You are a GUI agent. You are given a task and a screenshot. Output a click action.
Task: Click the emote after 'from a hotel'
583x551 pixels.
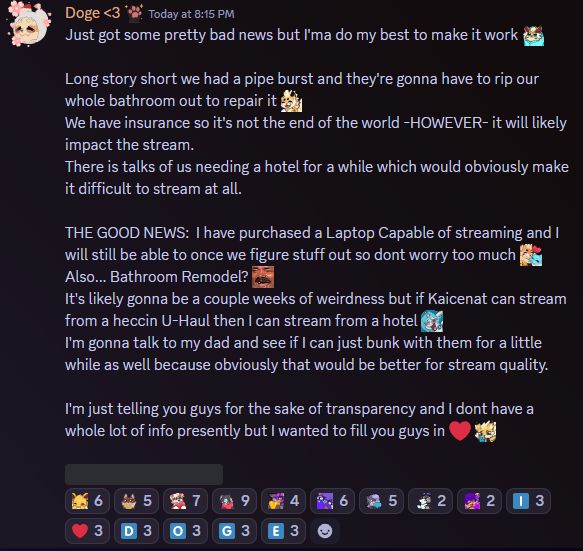click(432, 321)
